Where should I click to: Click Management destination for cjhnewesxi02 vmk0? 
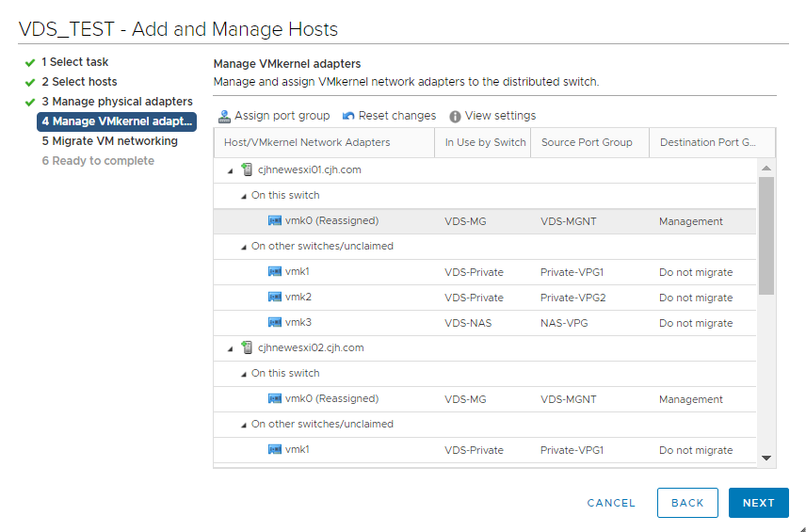(x=691, y=399)
